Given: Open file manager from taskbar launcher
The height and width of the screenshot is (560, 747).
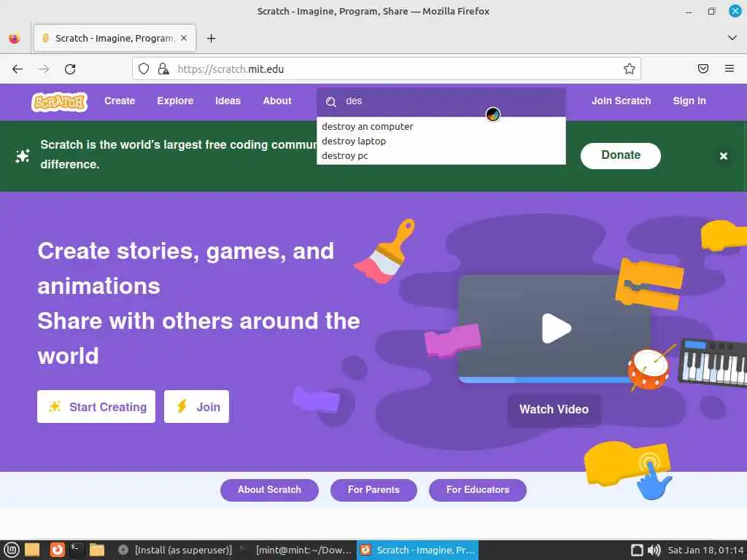Looking at the screenshot, I should coord(97,550).
